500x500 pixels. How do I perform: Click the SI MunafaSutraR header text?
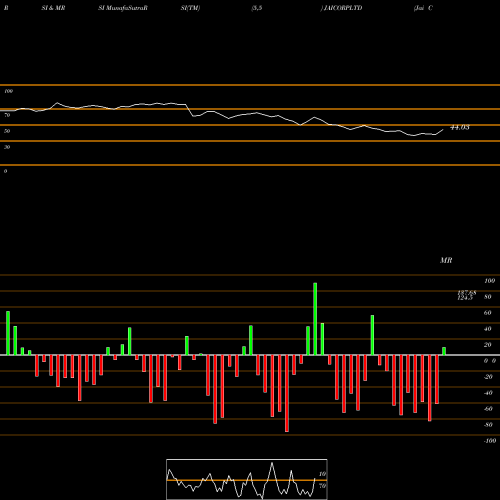123,8
